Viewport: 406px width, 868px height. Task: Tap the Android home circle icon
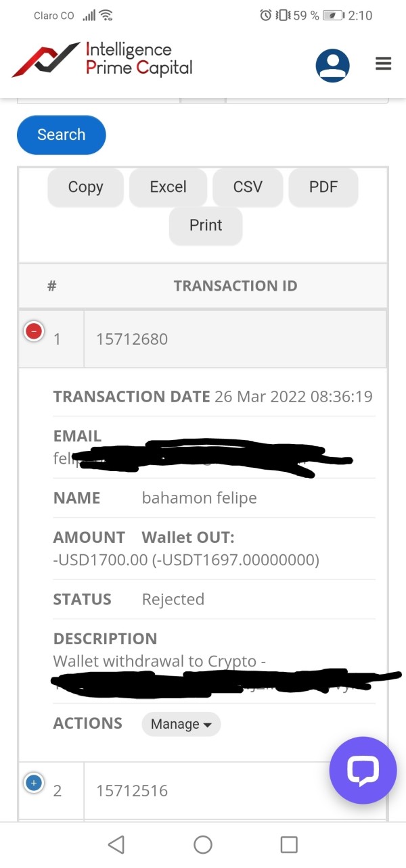203,844
